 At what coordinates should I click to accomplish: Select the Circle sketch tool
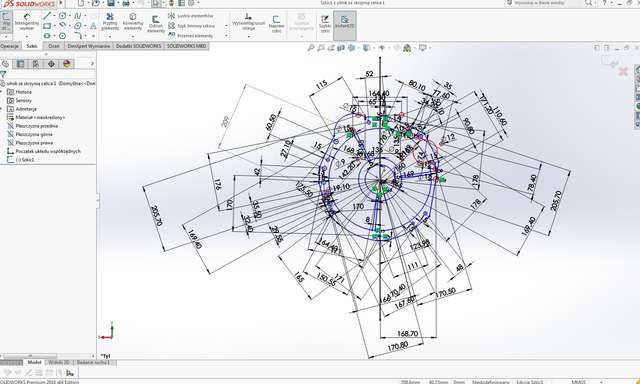[x=62, y=16]
